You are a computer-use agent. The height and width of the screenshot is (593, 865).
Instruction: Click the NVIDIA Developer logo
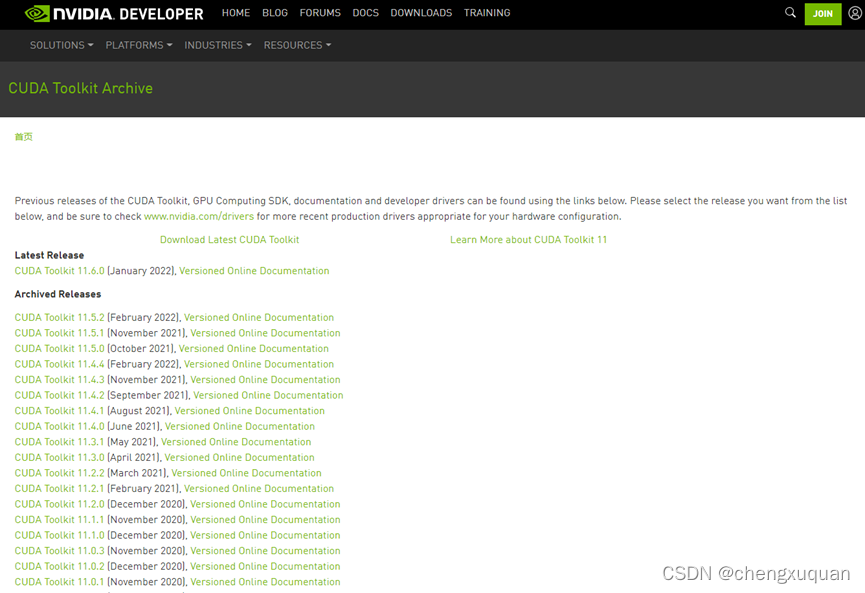point(114,13)
